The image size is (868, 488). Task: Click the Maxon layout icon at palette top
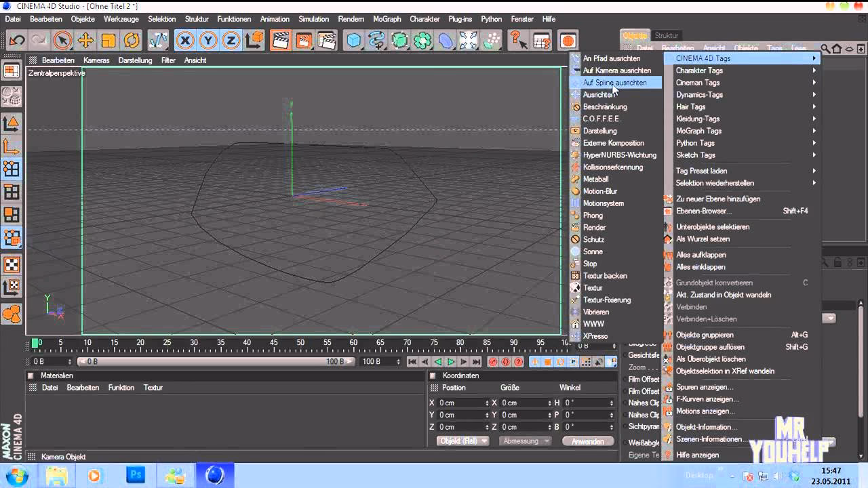point(12,70)
